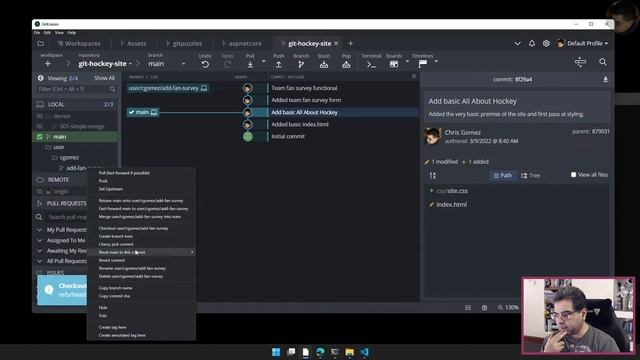Click the graph column settings icon
This screenshot has width=640, height=360.
pos(413,76)
